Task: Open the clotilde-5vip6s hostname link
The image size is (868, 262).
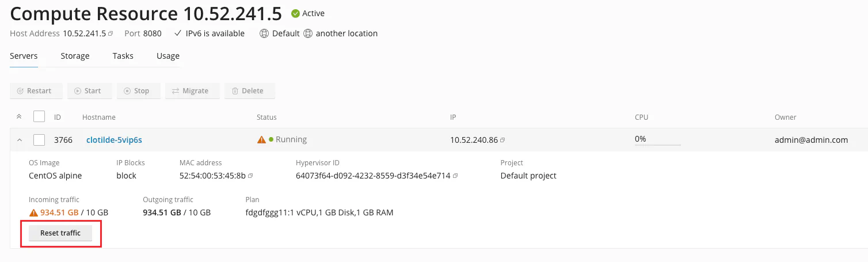Action: click(x=114, y=139)
